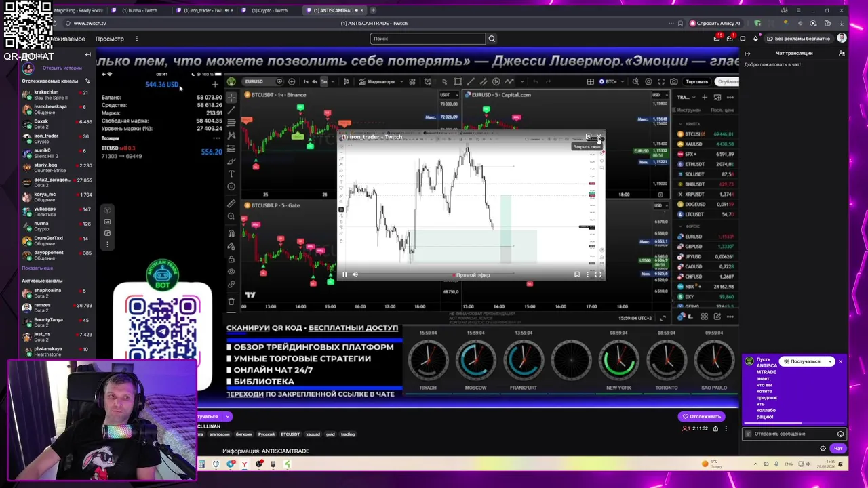Click the Торговать button on chart
The height and width of the screenshot is (488, 868).
[x=696, y=81]
